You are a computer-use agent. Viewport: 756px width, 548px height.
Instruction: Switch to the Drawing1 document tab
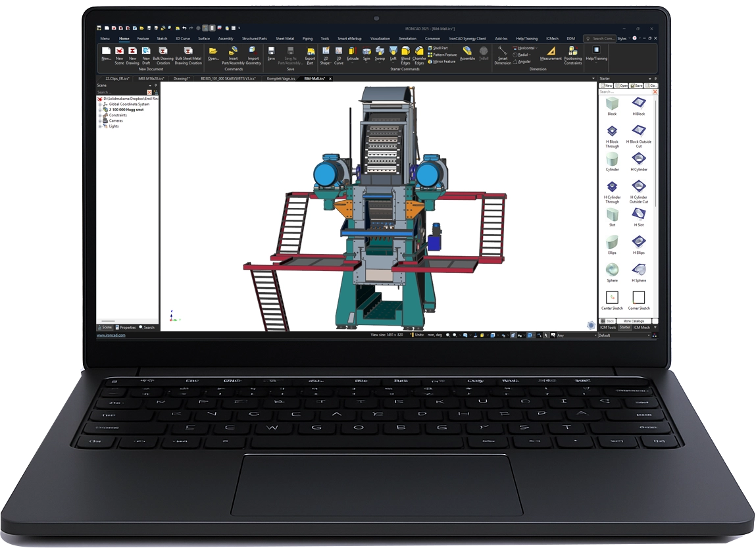[182, 78]
